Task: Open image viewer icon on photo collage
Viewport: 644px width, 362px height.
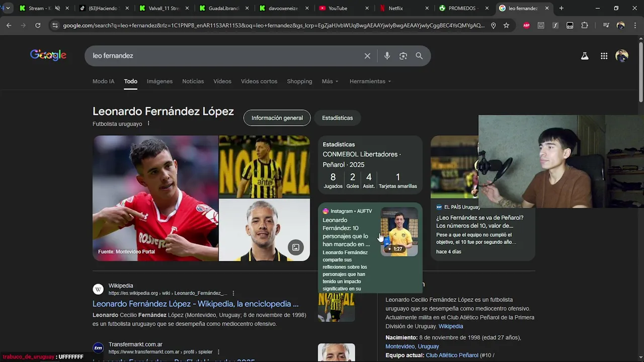Action: pos(296,247)
